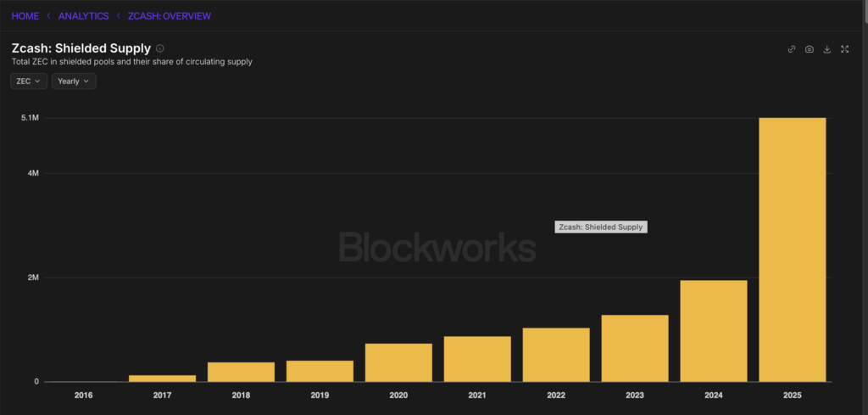Select the 2020 bar
The height and width of the screenshot is (415, 868).
398,362
